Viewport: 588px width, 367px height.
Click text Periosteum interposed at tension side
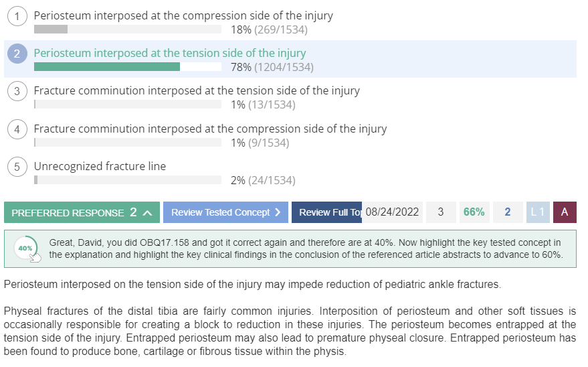170,54
